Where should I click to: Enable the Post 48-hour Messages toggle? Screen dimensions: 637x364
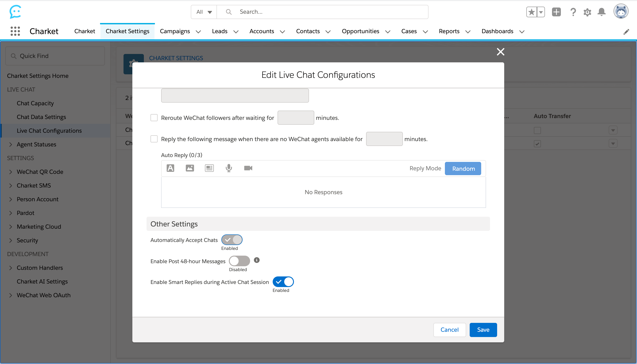tap(239, 261)
